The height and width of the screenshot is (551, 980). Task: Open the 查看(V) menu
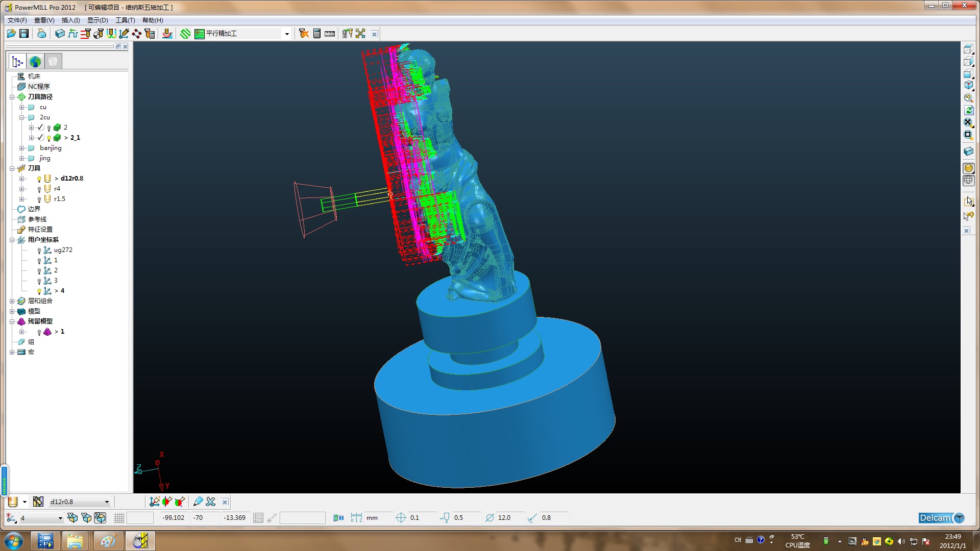pyautogui.click(x=44, y=20)
